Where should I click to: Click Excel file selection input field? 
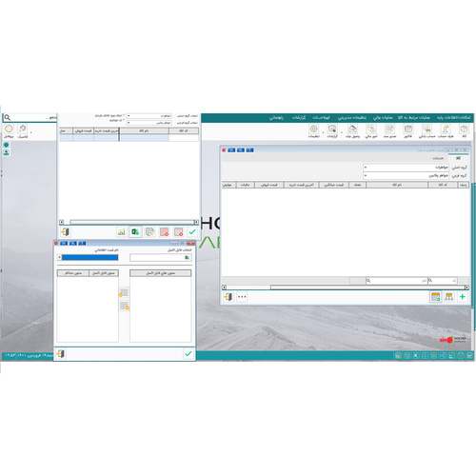pyautogui.click(x=161, y=258)
